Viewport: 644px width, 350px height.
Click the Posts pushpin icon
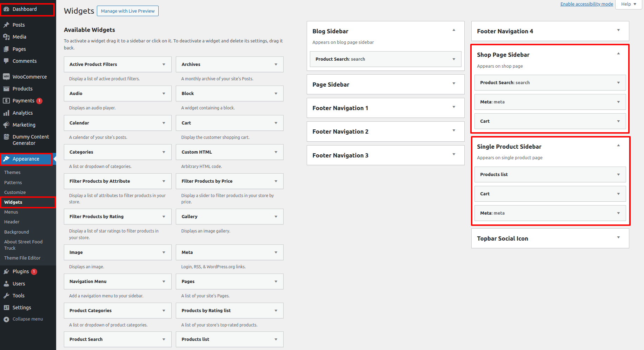[x=6, y=25]
